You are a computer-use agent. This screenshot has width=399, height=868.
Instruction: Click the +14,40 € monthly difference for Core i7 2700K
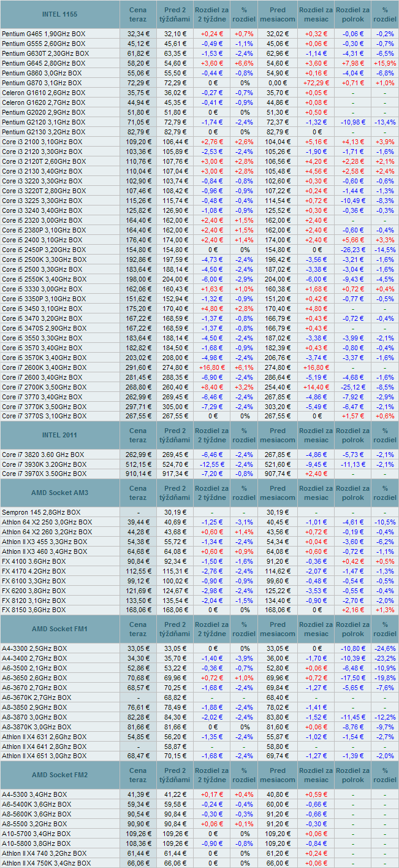click(316, 386)
